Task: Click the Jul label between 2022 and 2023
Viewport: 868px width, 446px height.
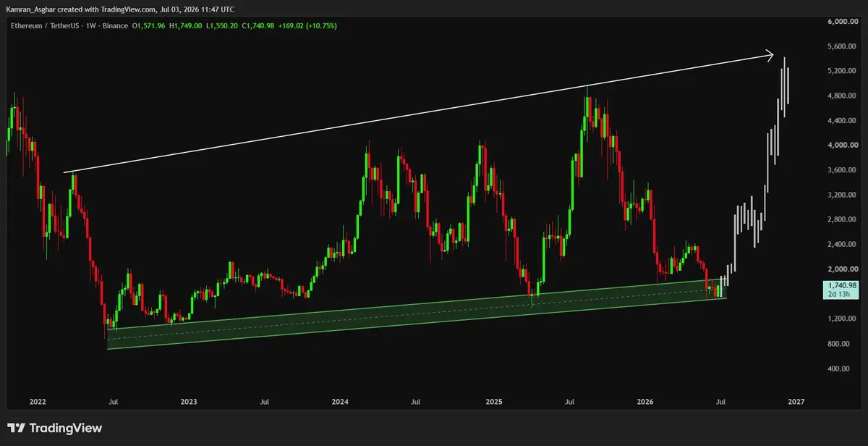Action: (x=113, y=401)
